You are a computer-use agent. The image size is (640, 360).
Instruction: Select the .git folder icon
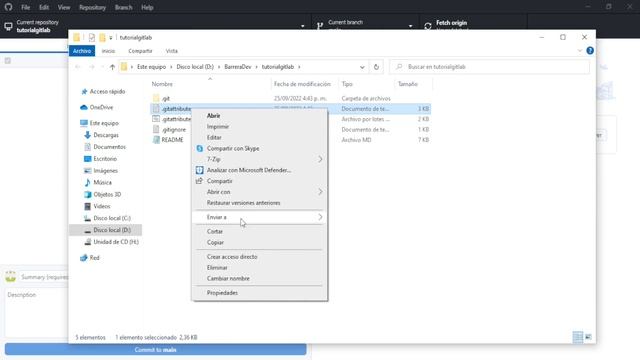coord(156,98)
